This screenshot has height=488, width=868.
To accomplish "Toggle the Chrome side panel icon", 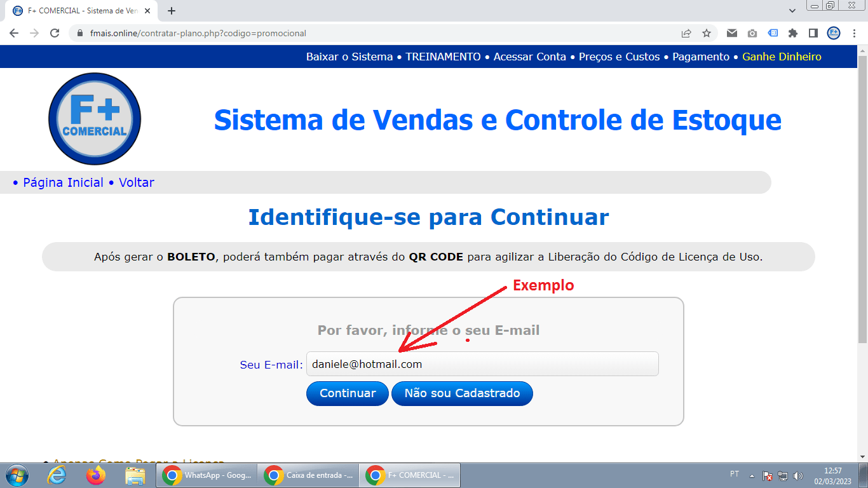I will click(813, 33).
